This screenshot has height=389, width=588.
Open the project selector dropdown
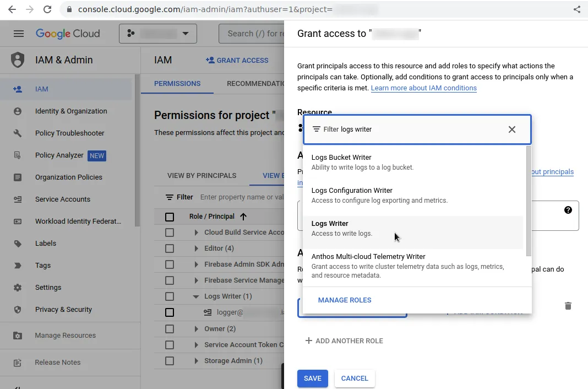[x=157, y=34]
